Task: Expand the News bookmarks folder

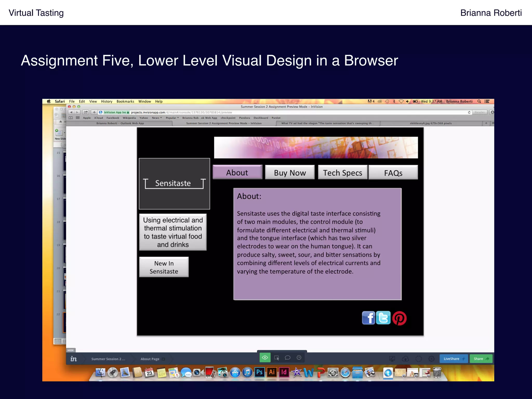Action: click(x=157, y=118)
